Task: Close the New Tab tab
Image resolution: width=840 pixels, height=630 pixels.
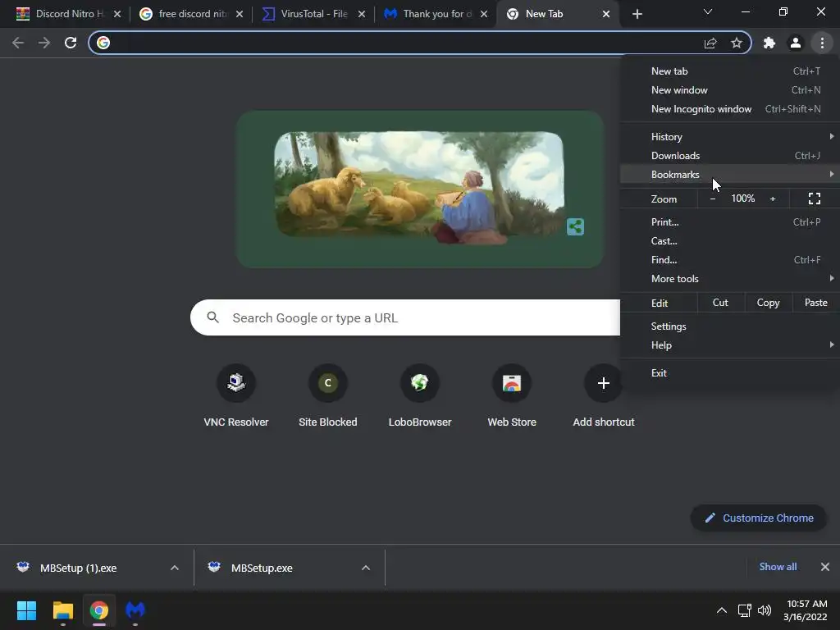Action: coord(606,14)
